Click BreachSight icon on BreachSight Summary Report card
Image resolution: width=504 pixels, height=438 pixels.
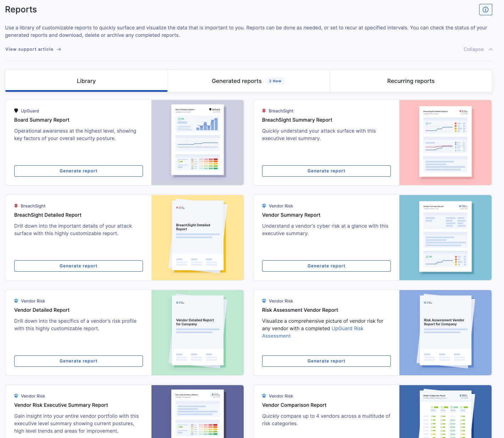coord(264,111)
